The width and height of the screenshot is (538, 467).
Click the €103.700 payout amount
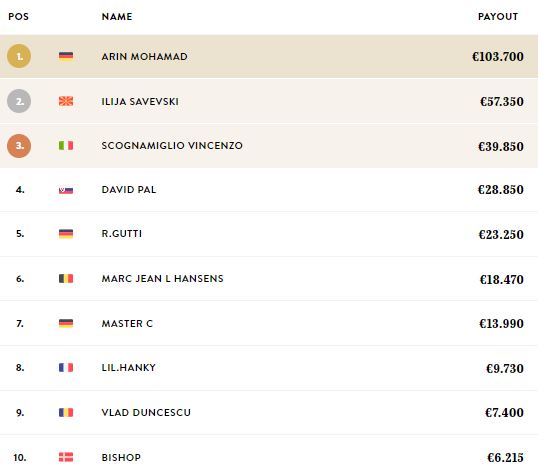pos(498,57)
